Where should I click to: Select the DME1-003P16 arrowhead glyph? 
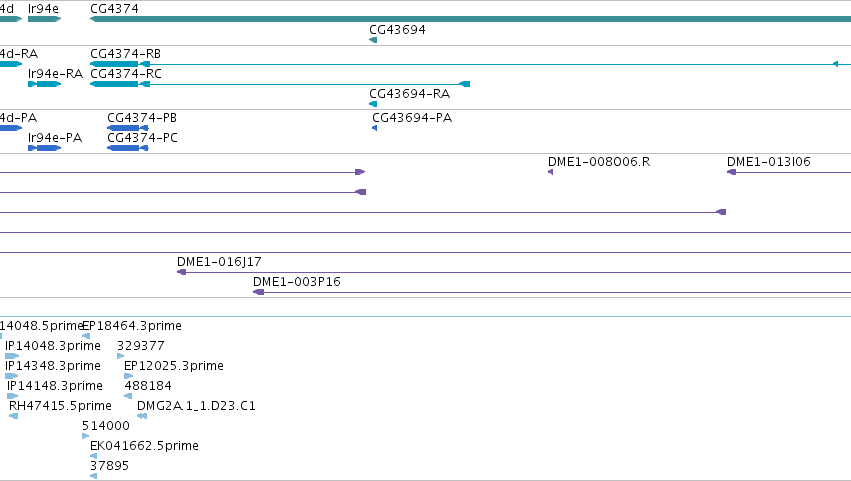[x=258, y=292]
